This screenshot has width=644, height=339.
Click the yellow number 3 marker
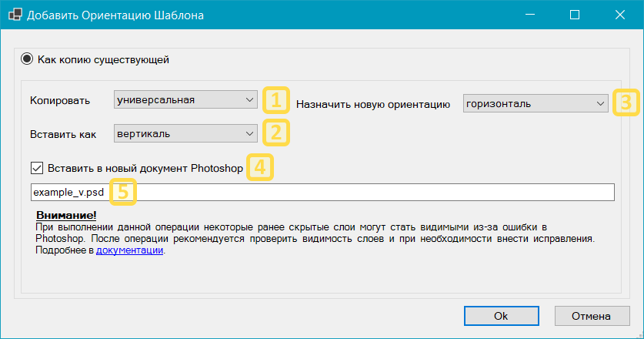(x=626, y=103)
